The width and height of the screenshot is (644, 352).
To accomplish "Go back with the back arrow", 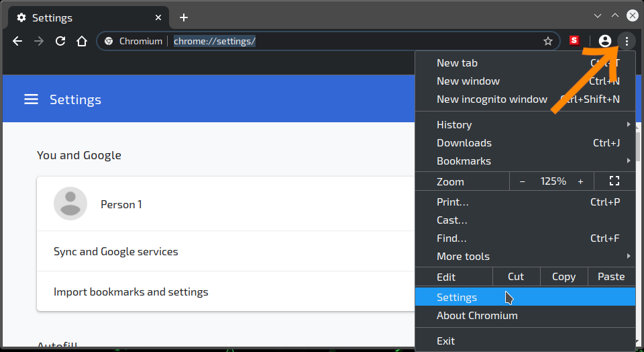I will [x=17, y=41].
